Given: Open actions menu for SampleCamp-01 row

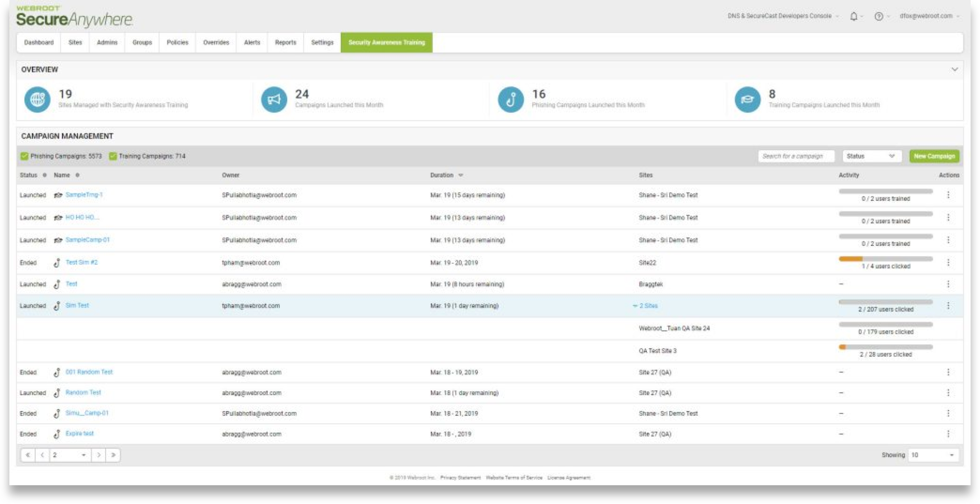Looking at the screenshot, I should pyautogui.click(x=948, y=240).
